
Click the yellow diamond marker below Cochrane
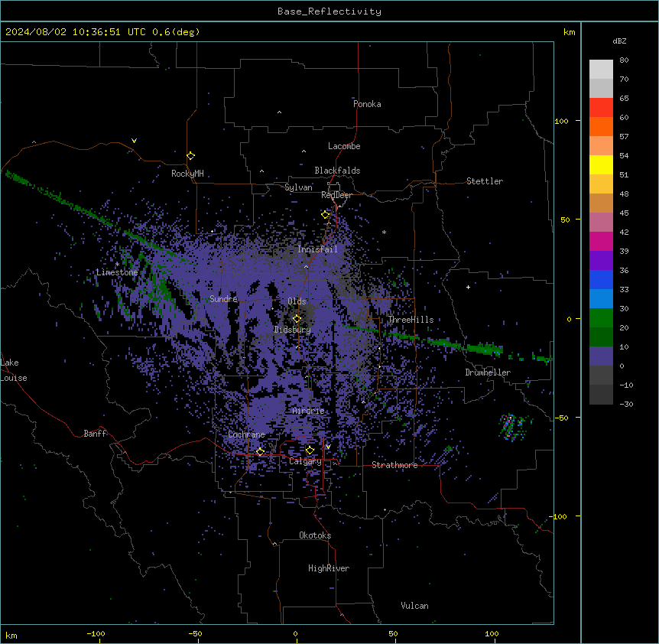(x=261, y=452)
